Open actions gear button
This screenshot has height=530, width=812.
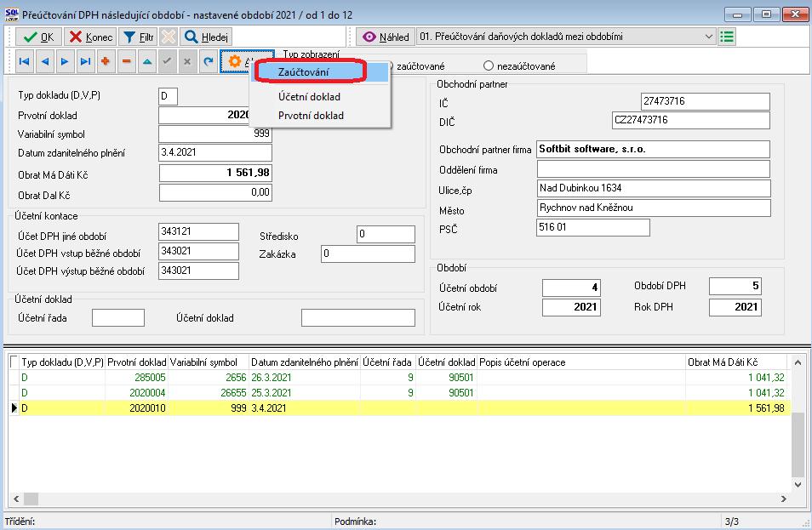point(236,61)
